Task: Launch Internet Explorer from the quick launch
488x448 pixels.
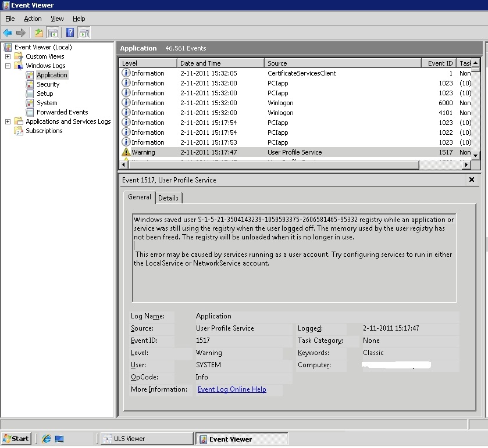Action: coord(47,439)
